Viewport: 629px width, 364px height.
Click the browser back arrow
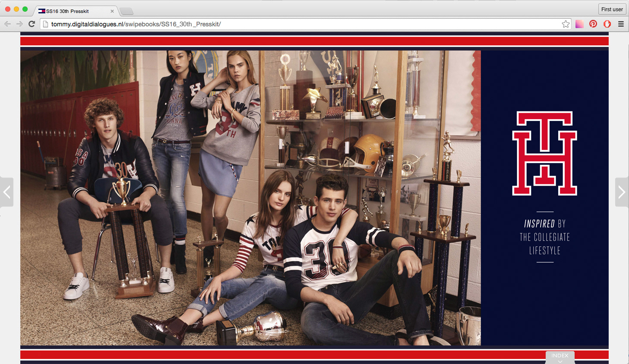[x=7, y=24]
